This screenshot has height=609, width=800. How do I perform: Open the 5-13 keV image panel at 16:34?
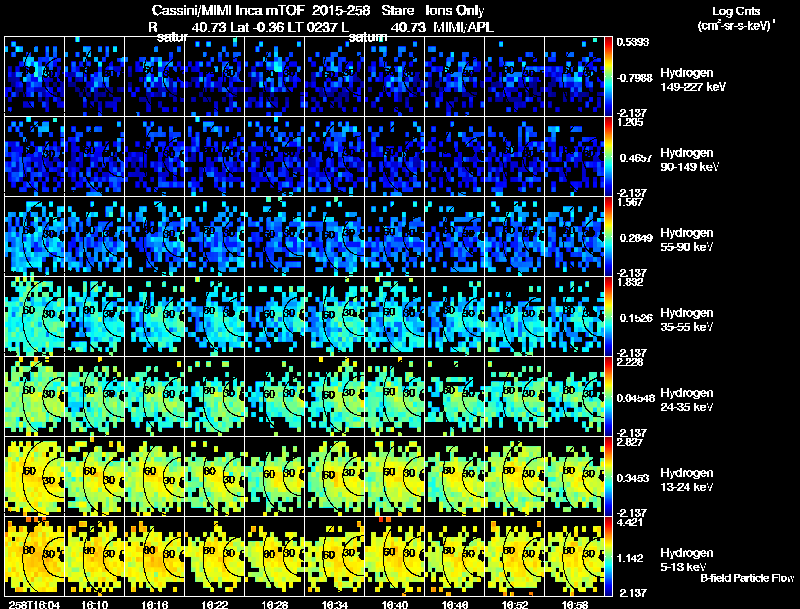pos(335,556)
